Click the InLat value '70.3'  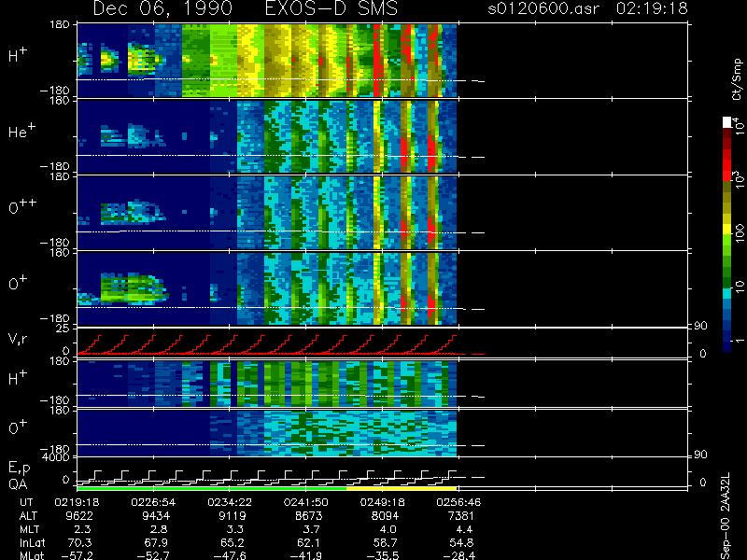click(79, 542)
